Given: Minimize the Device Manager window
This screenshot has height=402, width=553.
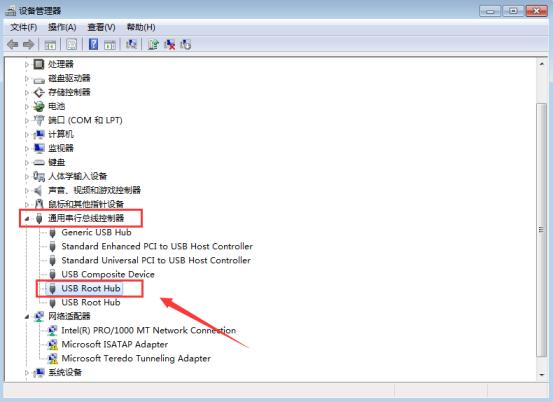Looking at the screenshot, I should click(x=490, y=11).
